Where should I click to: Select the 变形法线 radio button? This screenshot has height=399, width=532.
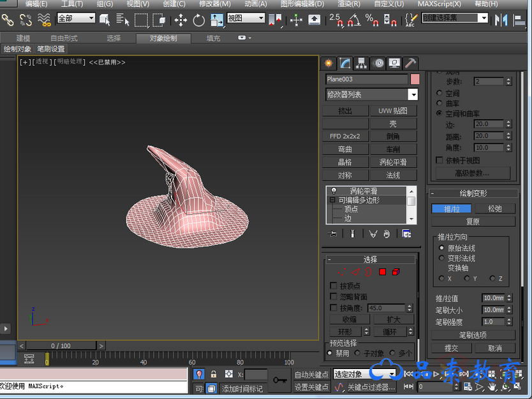point(442,258)
